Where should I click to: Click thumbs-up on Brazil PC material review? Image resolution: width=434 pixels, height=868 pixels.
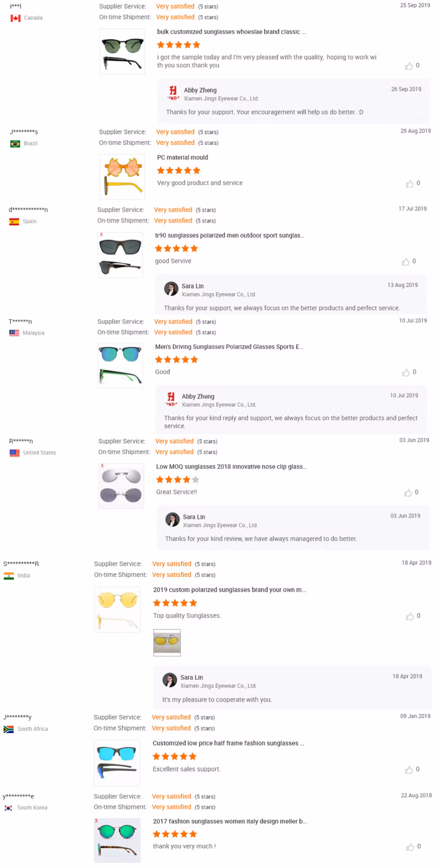pos(409,184)
